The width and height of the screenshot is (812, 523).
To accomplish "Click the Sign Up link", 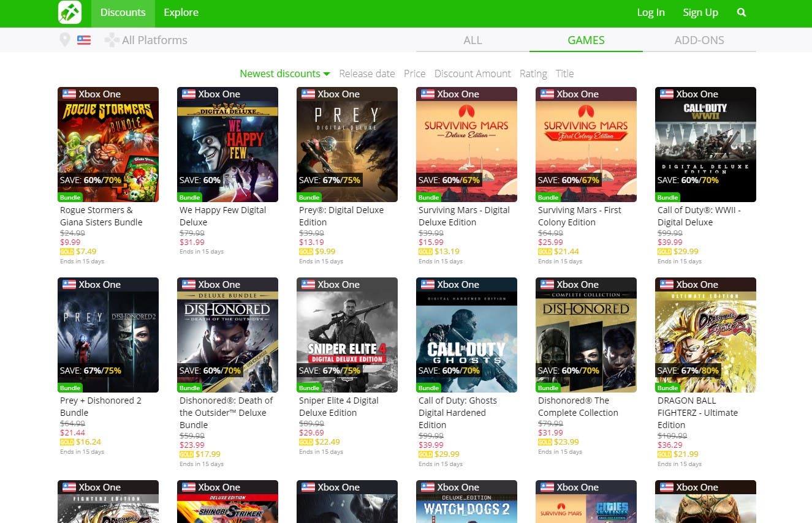I will point(700,12).
